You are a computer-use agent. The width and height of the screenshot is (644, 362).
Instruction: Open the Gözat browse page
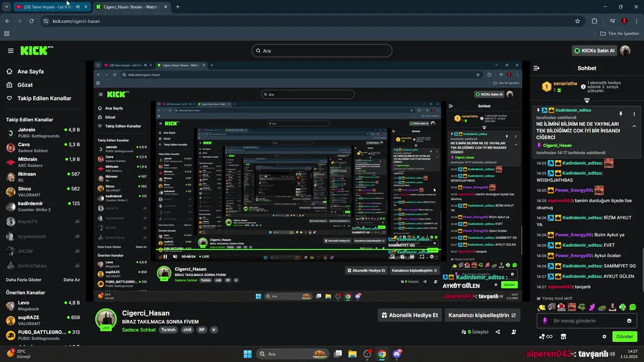(x=20, y=85)
